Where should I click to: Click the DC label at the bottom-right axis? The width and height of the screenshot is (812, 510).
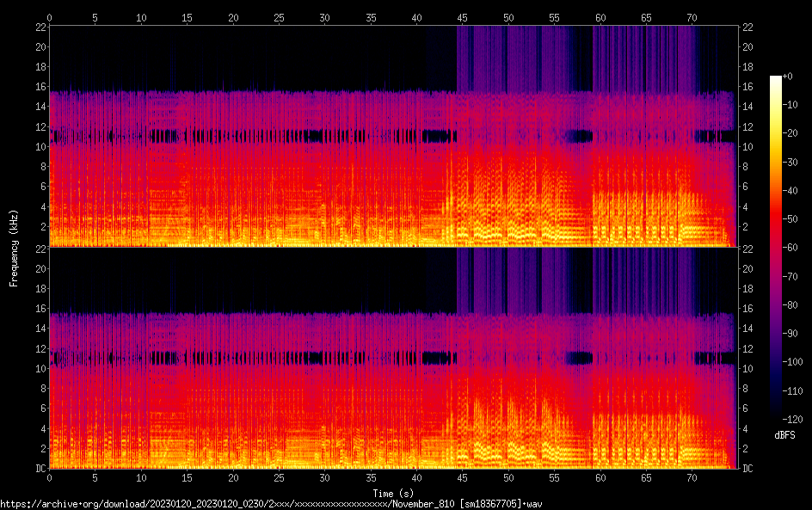pyautogui.click(x=748, y=469)
